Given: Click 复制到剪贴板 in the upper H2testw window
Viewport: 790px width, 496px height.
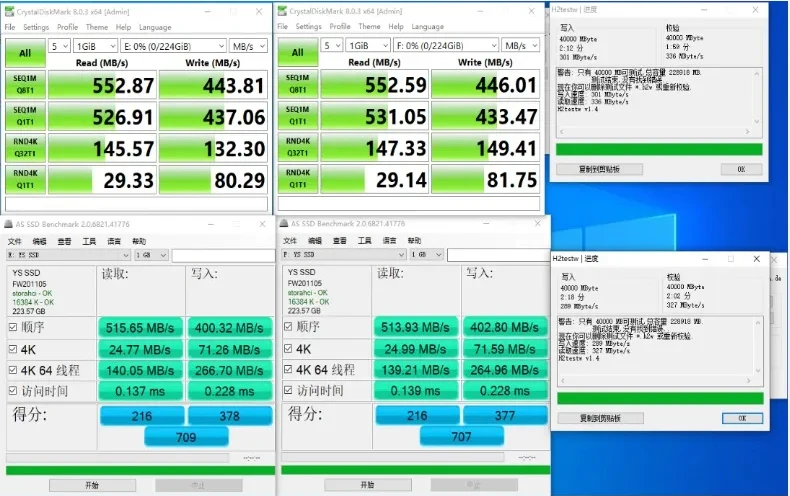Looking at the screenshot, I should click(x=598, y=169).
